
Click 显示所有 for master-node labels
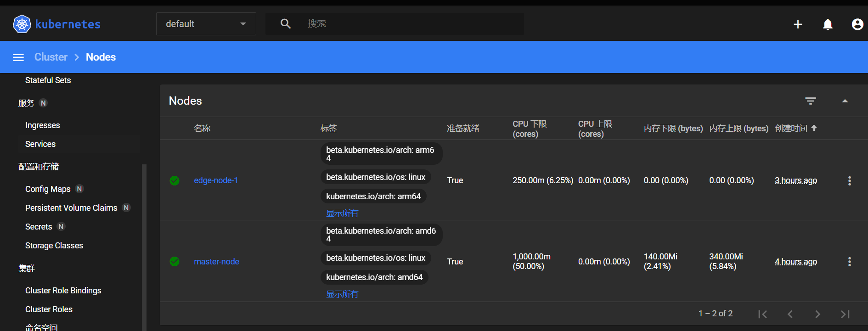(342, 294)
